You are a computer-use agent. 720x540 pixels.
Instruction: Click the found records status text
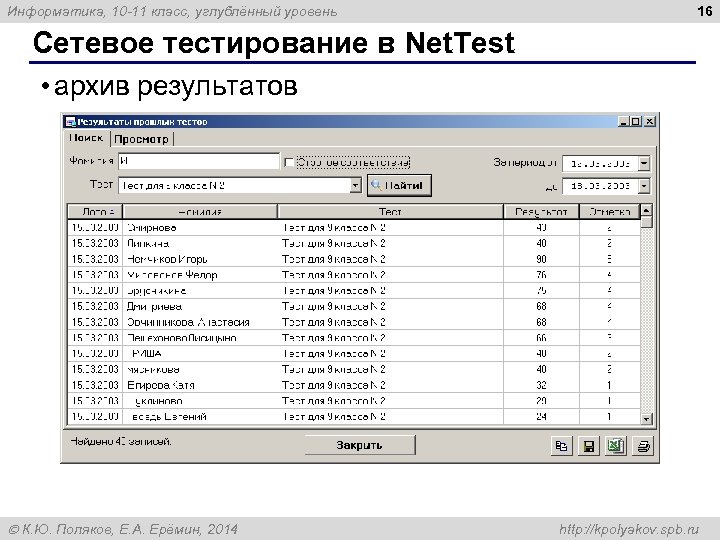(x=121, y=441)
